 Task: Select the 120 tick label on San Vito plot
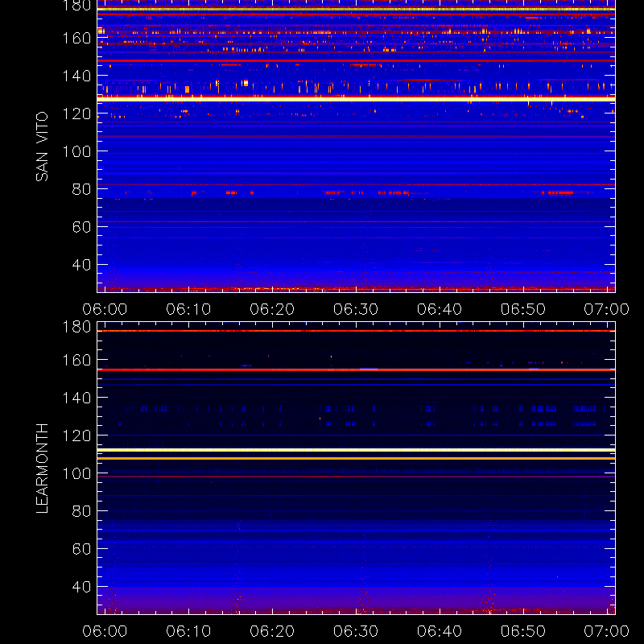[76, 114]
